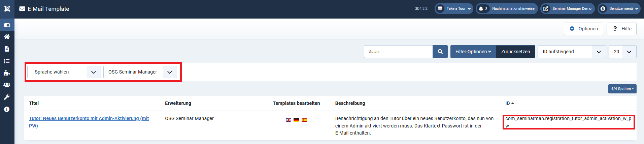
Task: Open the Menus list icon in sidebar
Action: click(7, 61)
